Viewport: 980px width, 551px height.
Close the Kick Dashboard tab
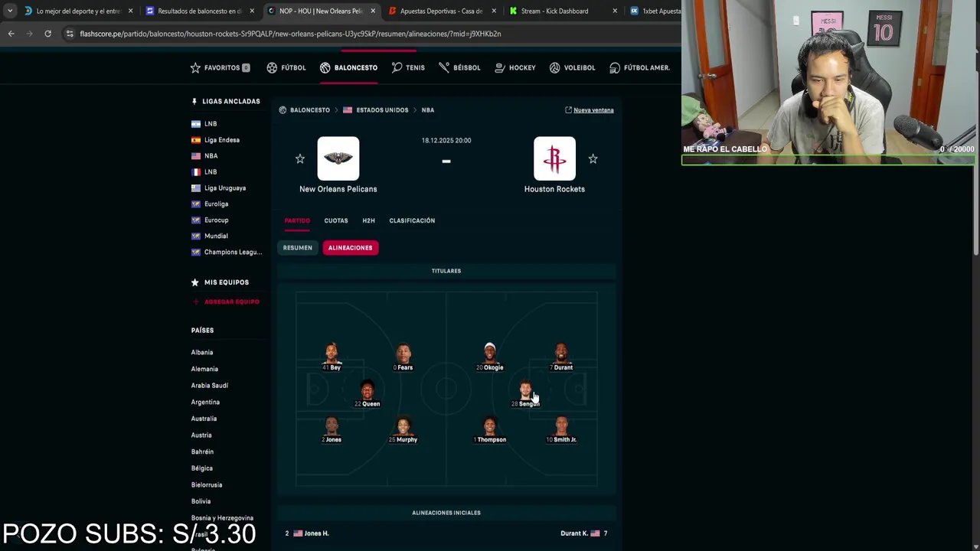615,11
